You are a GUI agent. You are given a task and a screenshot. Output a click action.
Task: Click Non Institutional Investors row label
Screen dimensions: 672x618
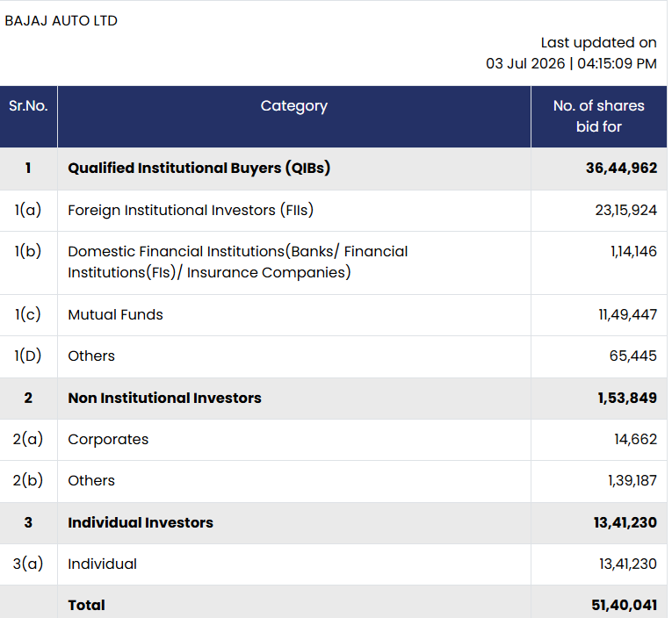point(164,398)
